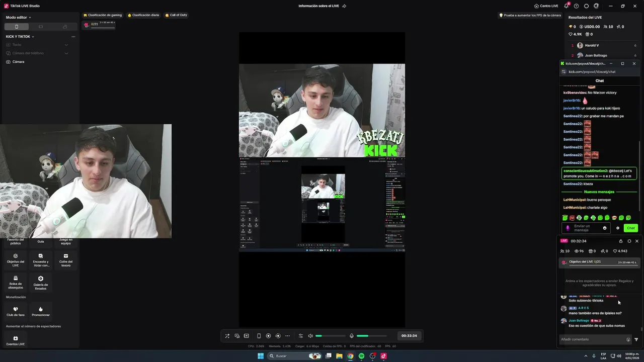Open LIVE chat panel settings icon
This screenshot has height=362, width=644.
click(x=629, y=241)
